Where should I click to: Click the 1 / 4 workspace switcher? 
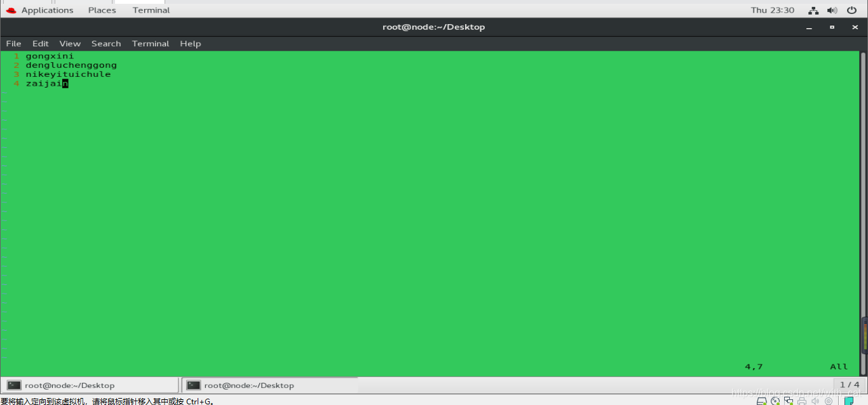(x=850, y=385)
